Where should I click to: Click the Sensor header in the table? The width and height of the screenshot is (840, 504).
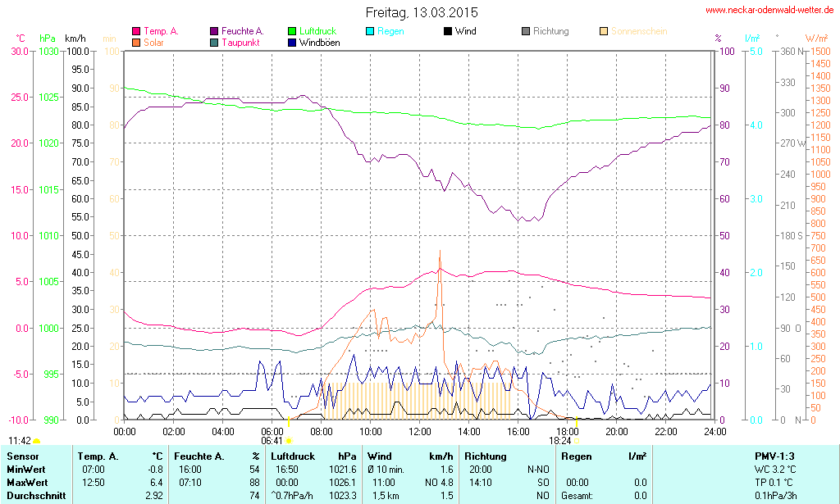[23, 456]
